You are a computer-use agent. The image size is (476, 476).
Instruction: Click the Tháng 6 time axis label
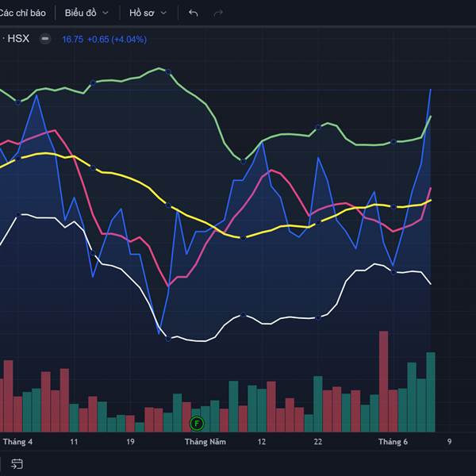(393, 442)
